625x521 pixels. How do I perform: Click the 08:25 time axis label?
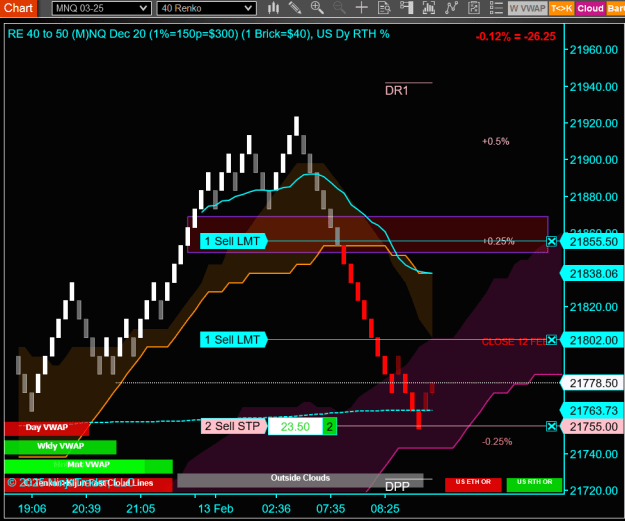385,509
